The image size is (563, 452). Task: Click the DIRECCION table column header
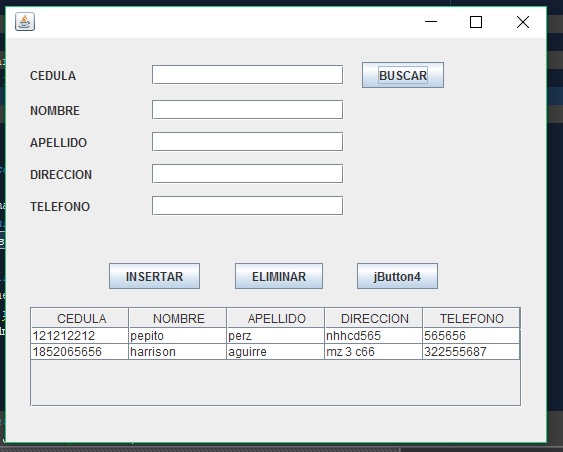point(374,318)
